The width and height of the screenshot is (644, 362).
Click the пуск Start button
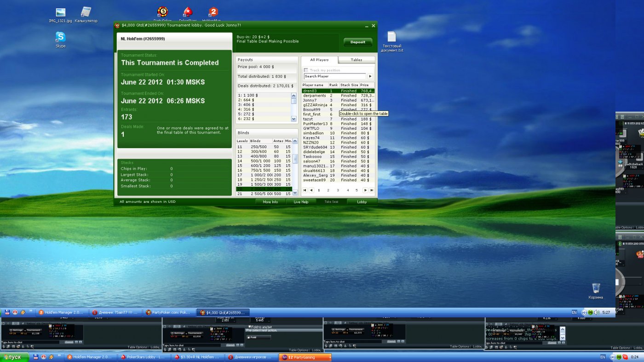15,357
